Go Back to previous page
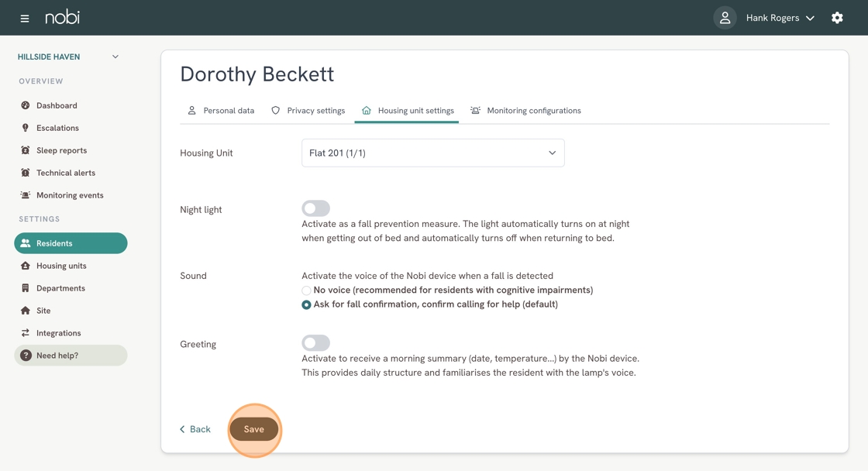868x471 pixels. 195,429
